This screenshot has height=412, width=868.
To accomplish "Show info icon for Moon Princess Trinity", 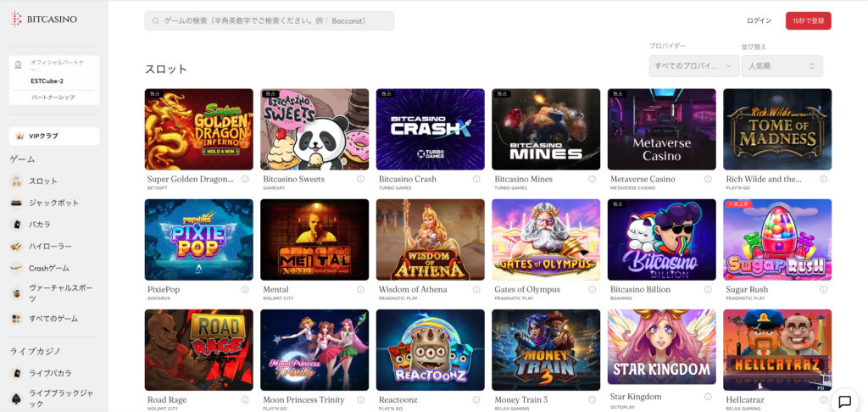I will pyautogui.click(x=360, y=399).
